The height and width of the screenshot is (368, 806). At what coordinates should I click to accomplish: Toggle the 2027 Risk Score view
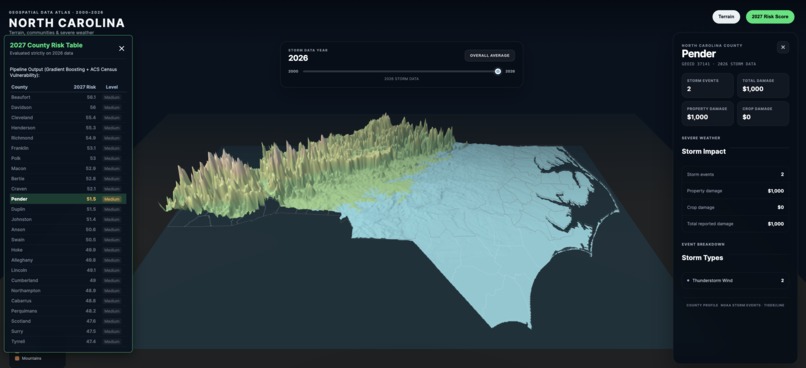tap(770, 17)
